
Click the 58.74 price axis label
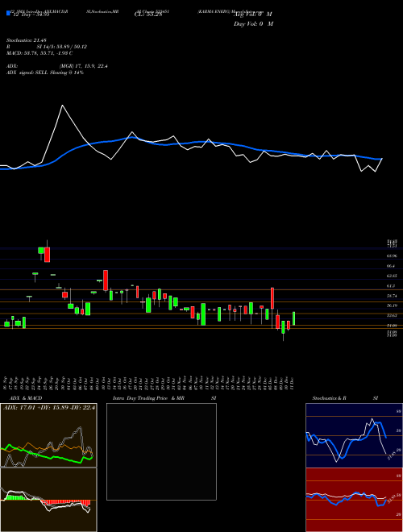tap(392, 296)
